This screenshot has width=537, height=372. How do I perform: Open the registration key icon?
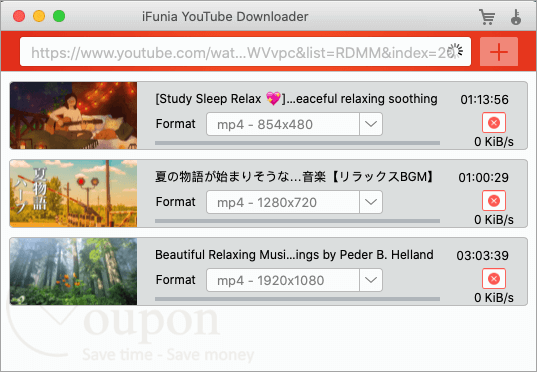tap(516, 17)
